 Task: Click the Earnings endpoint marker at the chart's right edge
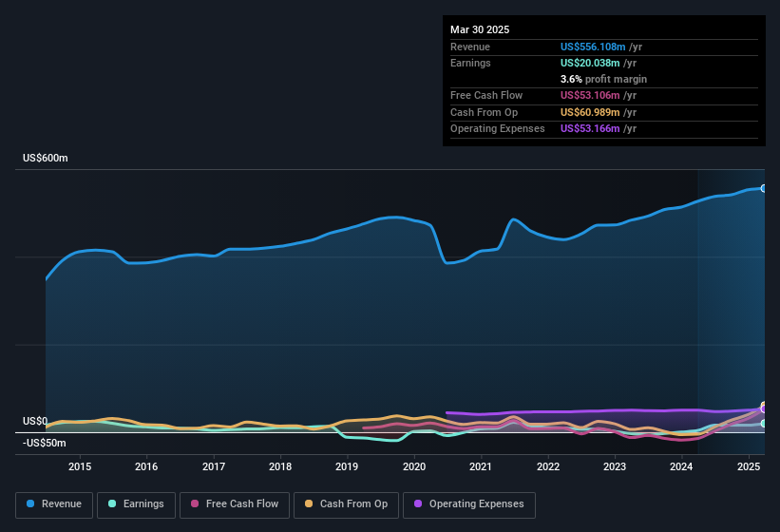tap(764, 424)
